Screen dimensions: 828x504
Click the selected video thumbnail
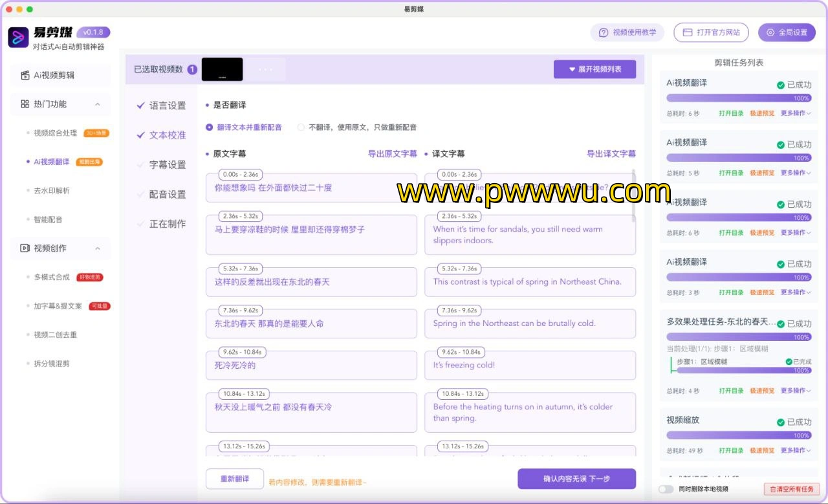[222, 69]
